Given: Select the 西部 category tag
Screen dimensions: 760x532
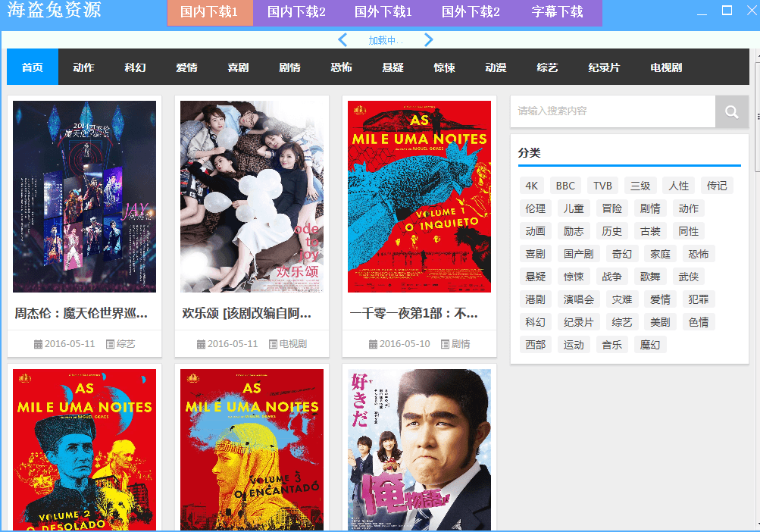Looking at the screenshot, I should click(536, 346).
